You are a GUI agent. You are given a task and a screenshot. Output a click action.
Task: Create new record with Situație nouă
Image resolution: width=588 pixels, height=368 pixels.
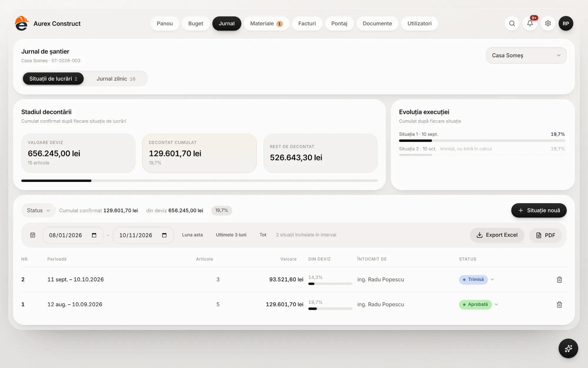pos(539,210)
